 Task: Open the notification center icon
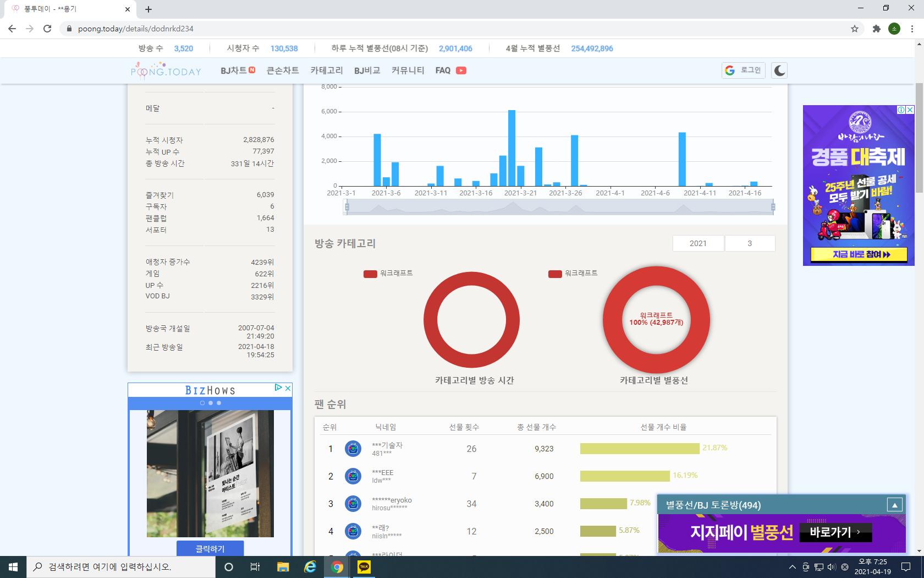(x=905, y=567)
